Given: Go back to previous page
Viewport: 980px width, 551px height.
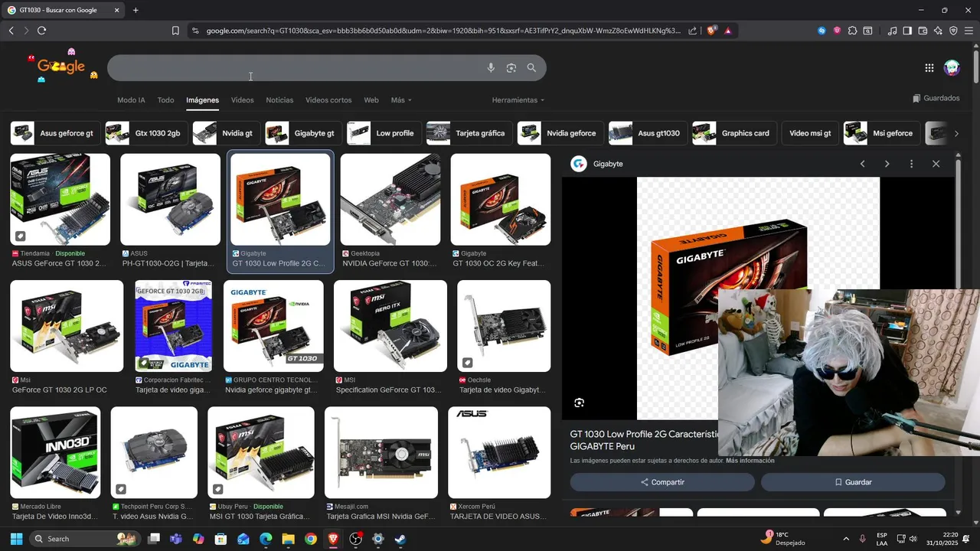Looking at the screenshot, I should (11, 31).
